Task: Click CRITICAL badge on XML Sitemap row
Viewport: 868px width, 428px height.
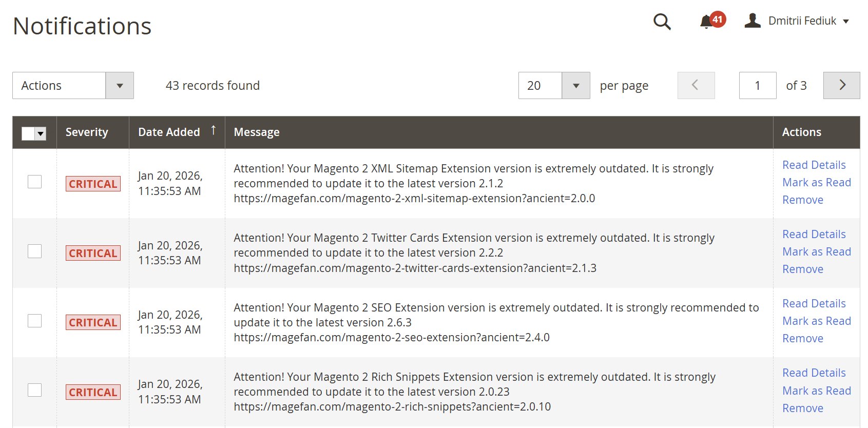Action: 93,184
